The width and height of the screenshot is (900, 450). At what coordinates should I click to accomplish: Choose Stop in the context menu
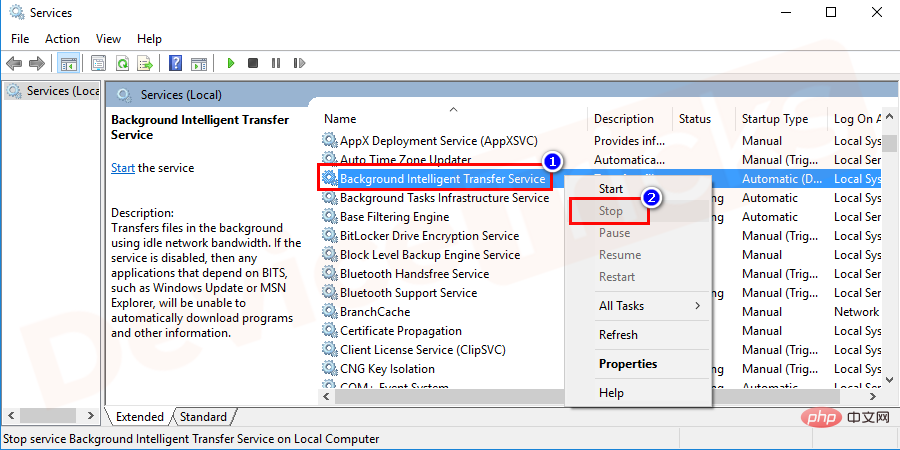(x=610, y=211)
